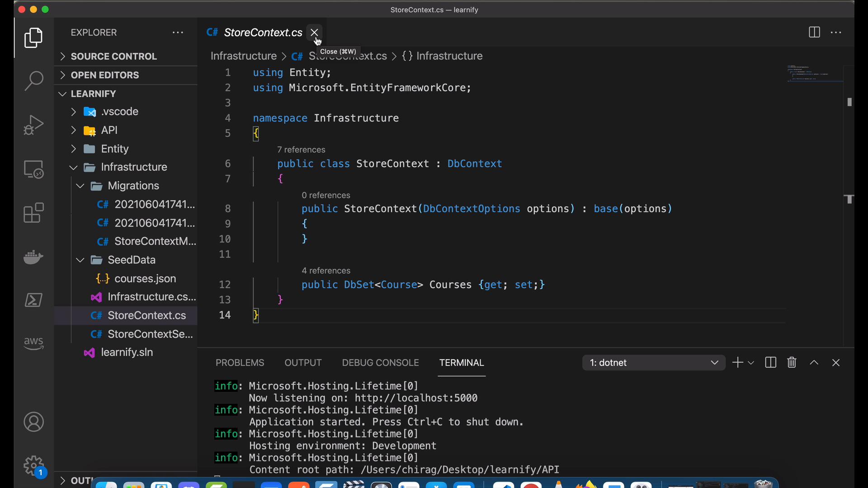Collapse the SeedData folder

pos(126,260)
